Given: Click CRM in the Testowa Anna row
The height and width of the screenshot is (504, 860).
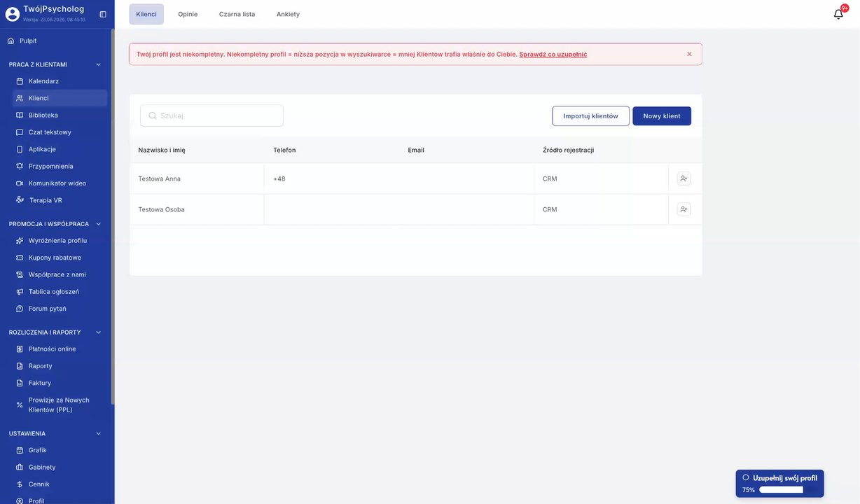Looking at the screenshot, I should click(550, 178).
